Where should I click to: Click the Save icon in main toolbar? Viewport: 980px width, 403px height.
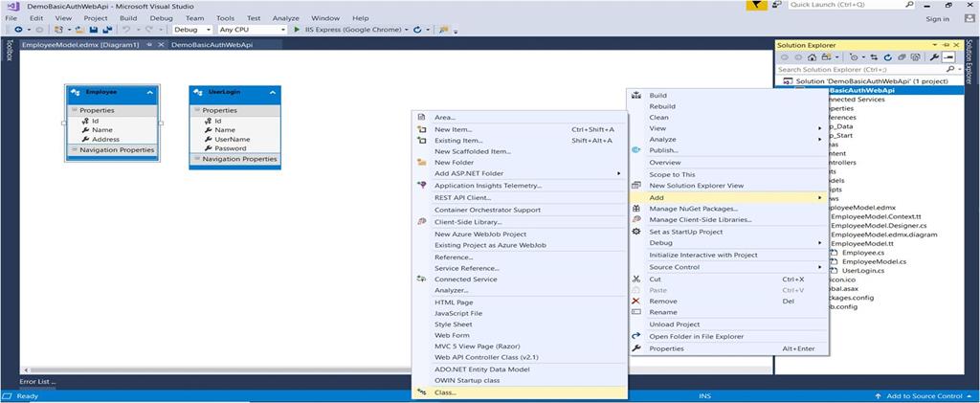(93, 30)
